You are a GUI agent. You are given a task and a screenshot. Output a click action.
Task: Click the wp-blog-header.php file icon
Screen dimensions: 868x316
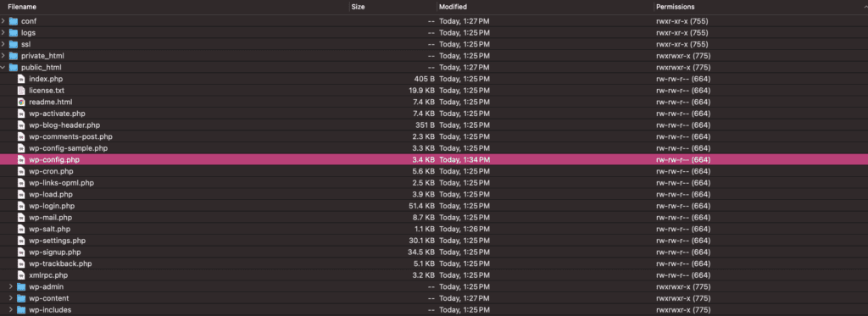[21, 125]
